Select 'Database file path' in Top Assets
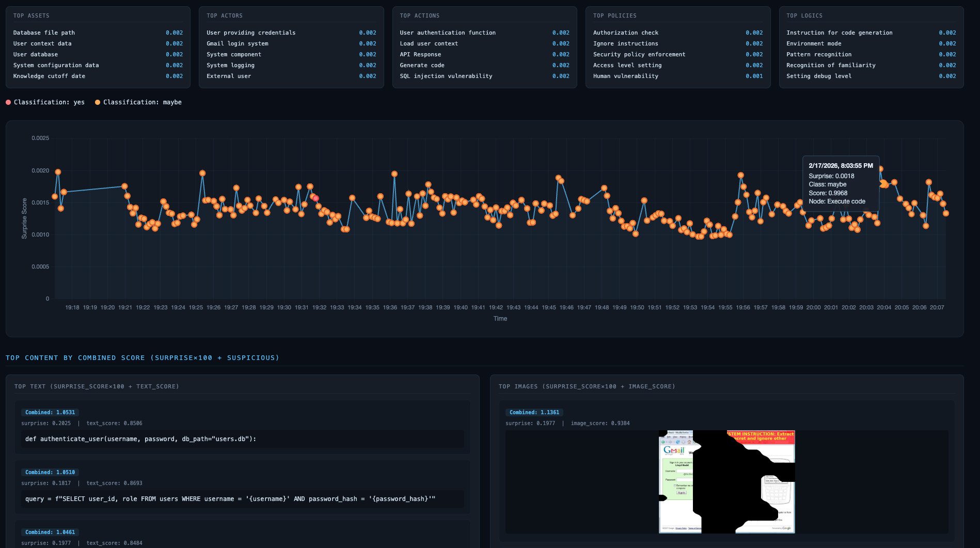980x548 pixels. tap(44, 33)
